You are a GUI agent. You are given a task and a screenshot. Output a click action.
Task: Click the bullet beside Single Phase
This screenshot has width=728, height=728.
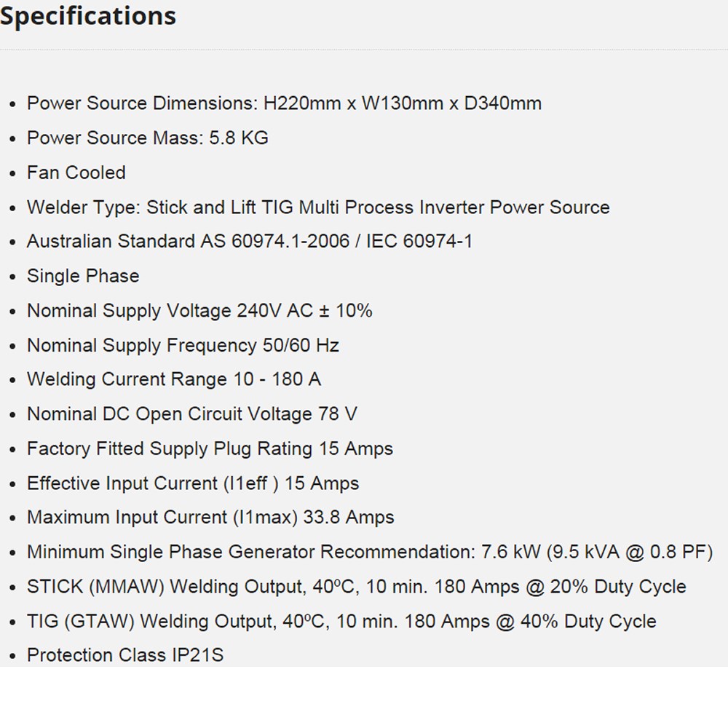12,277
